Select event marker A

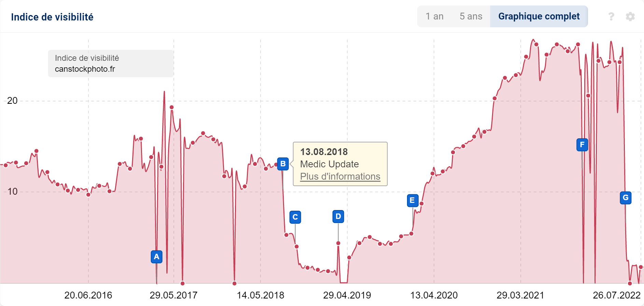tap(157, 257)
